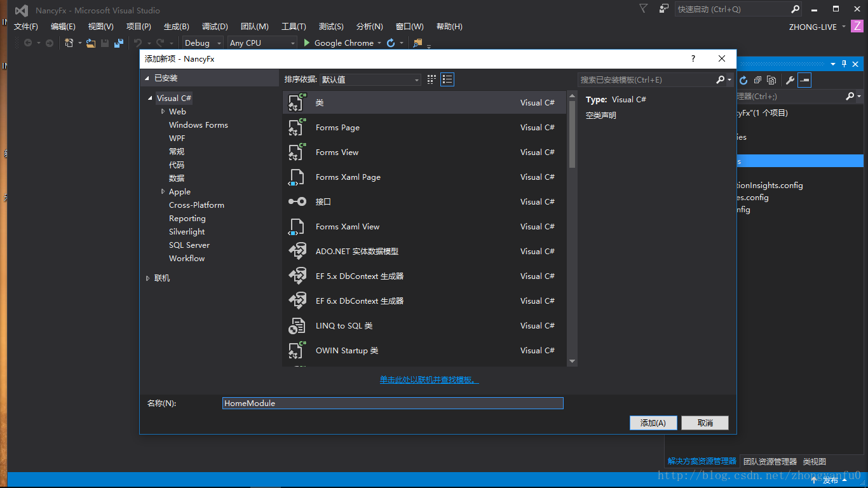Toggle Solution Explorer auto-hide pin
868x488 pixels.
click(844, 64)
